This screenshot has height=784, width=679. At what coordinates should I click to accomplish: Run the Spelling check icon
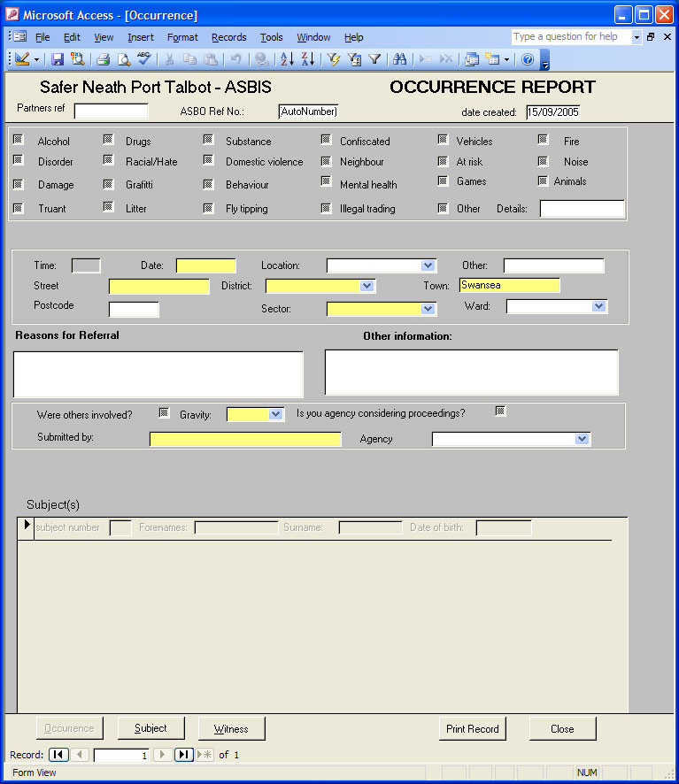point(144,59)
